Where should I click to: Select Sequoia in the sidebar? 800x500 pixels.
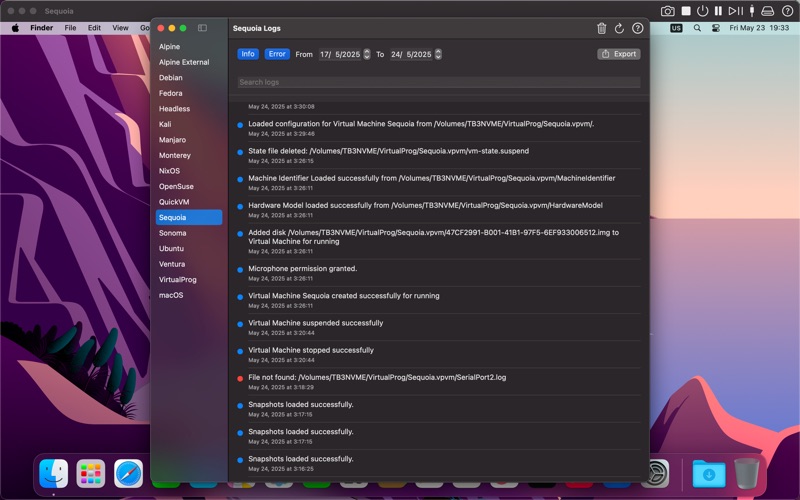[x=189, y=217]
